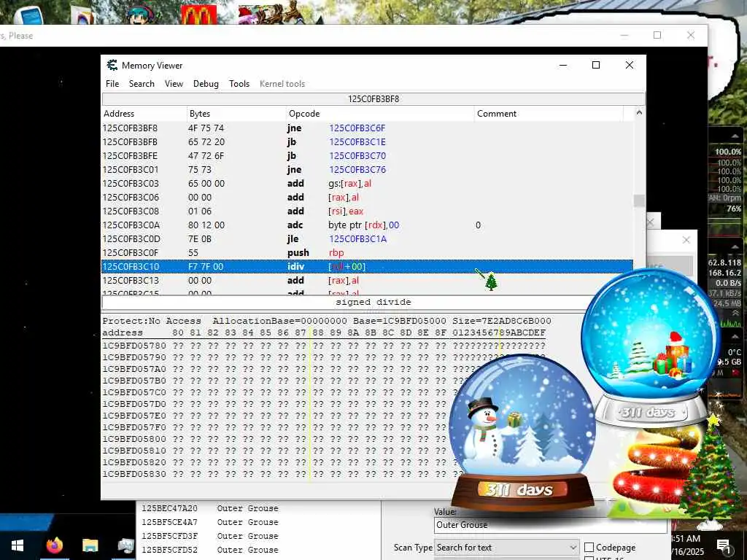The height and width of the screenshot is (560, 747).
Task: Toggle the Codepage checkbox
Action: [589, 548]
